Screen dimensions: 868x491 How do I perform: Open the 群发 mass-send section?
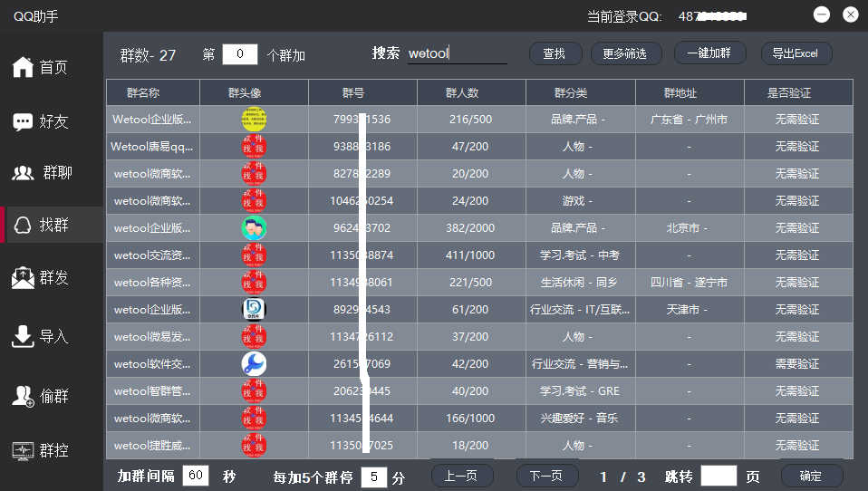coord(40,277)
